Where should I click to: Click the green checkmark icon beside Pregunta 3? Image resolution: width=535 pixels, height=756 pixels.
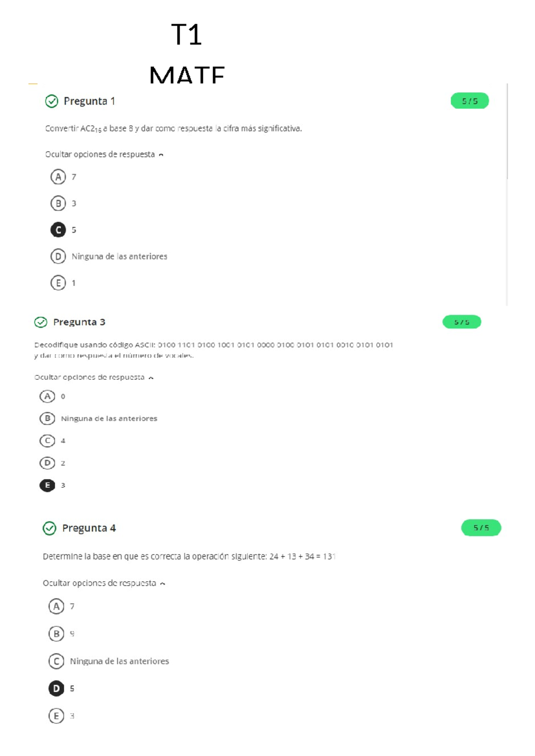coord(41,321)
